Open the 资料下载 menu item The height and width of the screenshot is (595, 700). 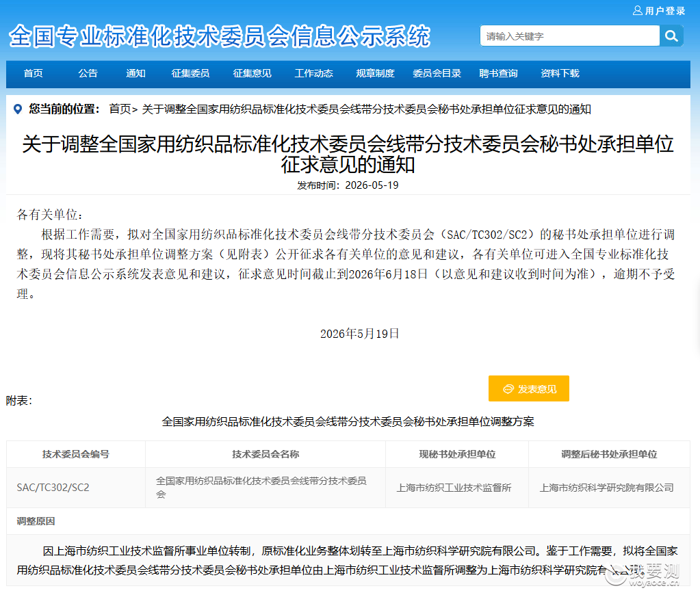pyautogui.click(x=560, y=73)
